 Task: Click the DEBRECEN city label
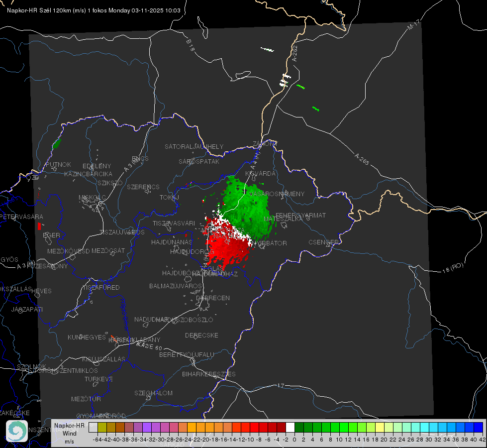(213, 298)
